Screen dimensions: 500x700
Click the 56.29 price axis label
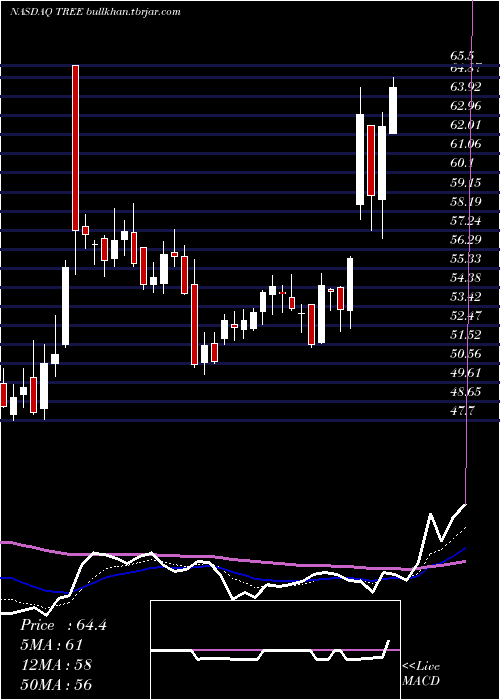pyautogui.click(x=466, y=240)
